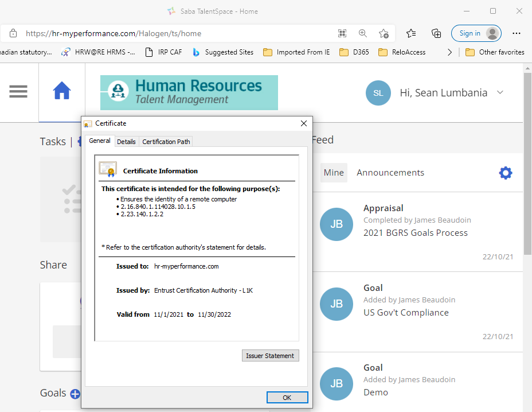The image size is (532, 412).
Task: Switch to the General certificate tab
Action: (99, 141)
